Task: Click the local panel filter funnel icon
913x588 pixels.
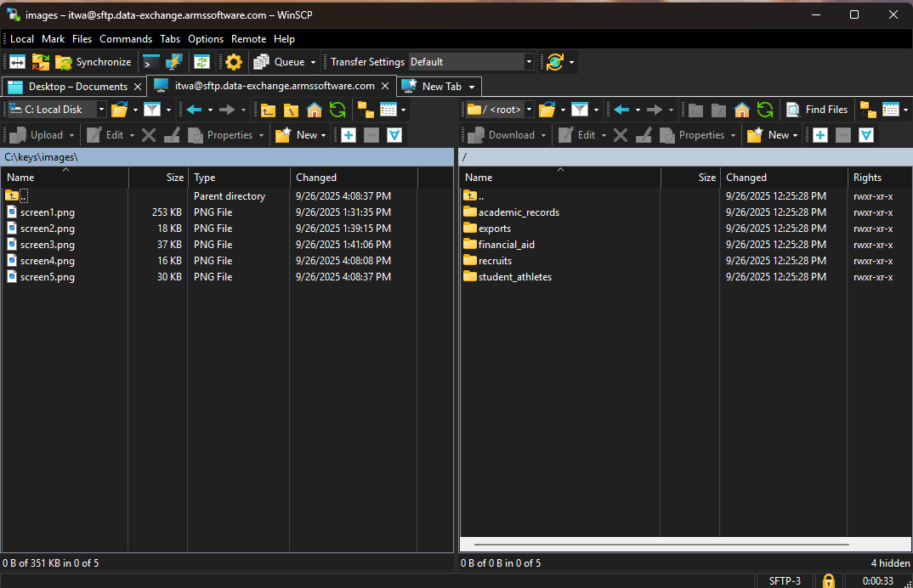Action: pyautogui.click(x=152, y=110)
